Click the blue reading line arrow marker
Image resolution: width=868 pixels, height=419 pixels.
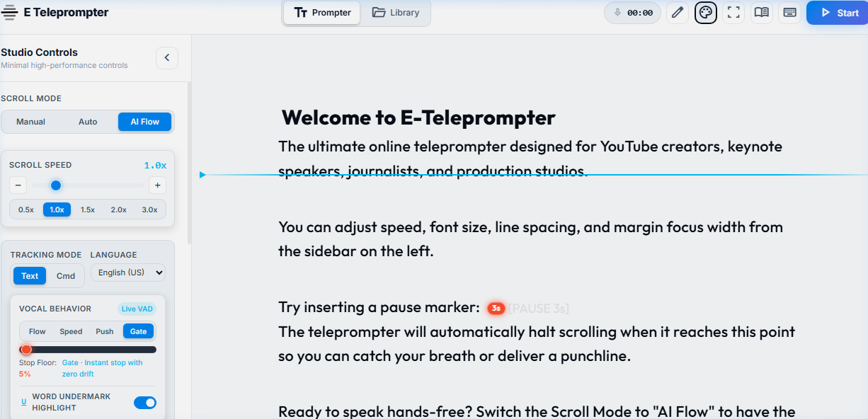click(x=202, y=174)
